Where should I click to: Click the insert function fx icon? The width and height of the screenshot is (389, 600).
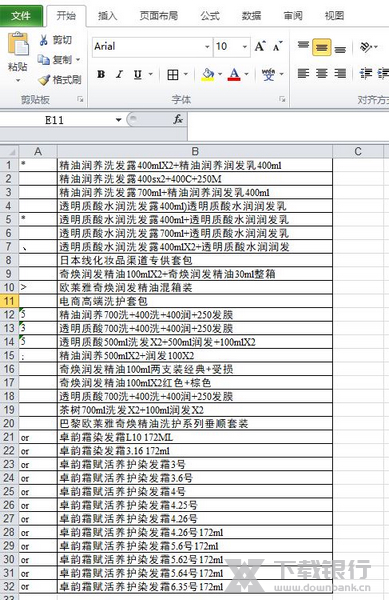tap(178, 119)
